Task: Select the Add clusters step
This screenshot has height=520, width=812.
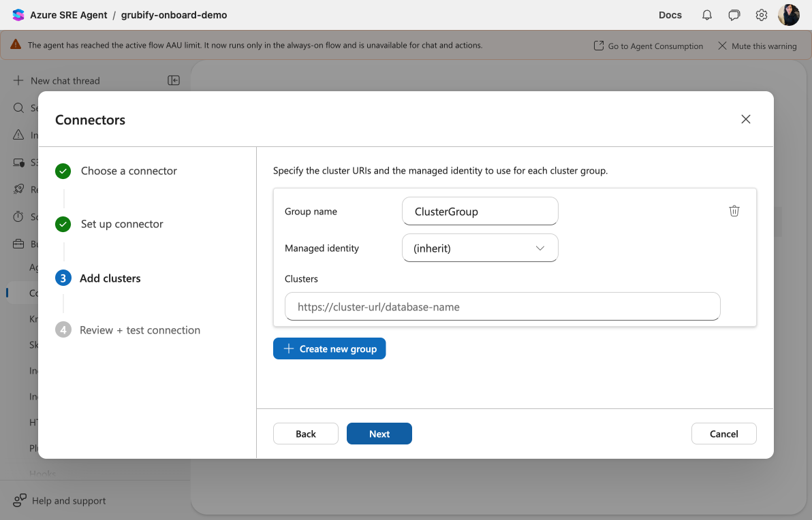Action: tap(98, 278)
